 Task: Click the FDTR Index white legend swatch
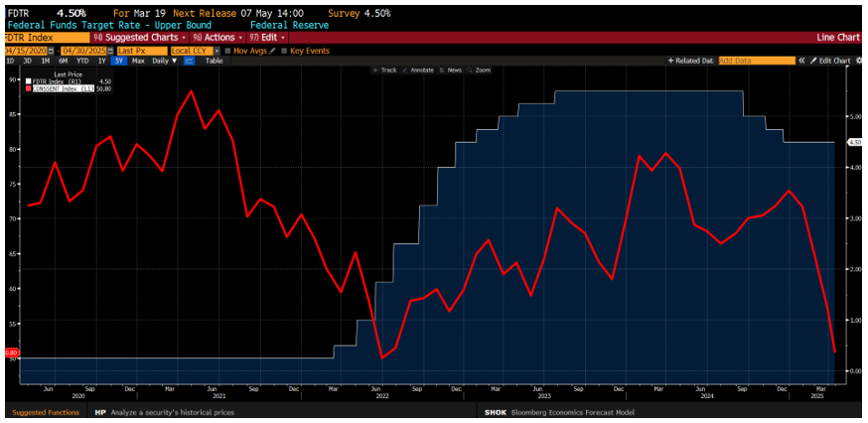pos(29,80)
